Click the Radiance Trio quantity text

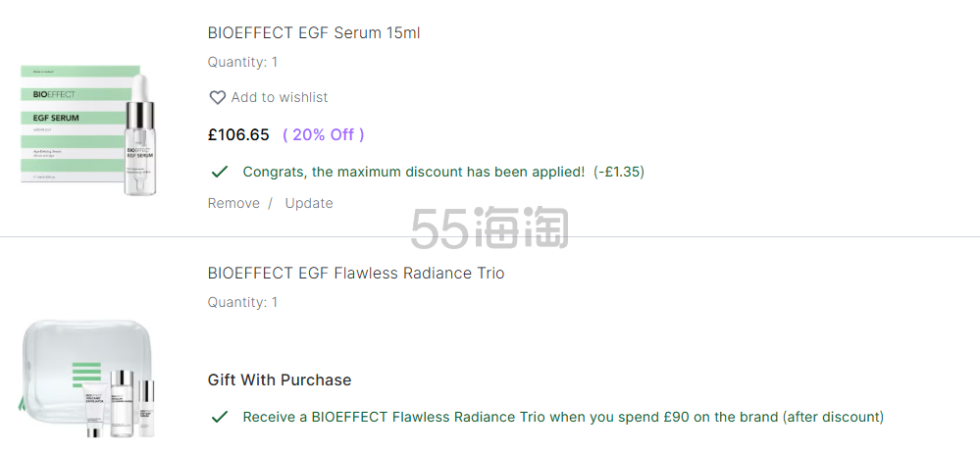[x=242, y=302]
